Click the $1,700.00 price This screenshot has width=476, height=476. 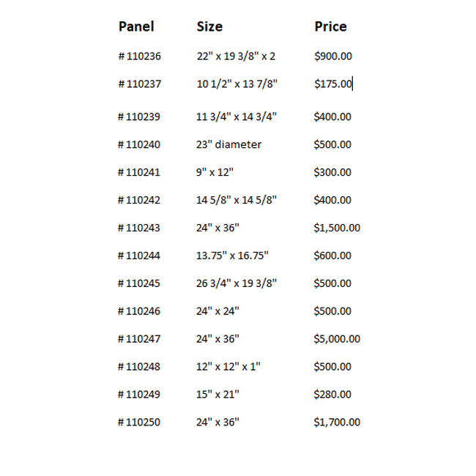(336, 423)
